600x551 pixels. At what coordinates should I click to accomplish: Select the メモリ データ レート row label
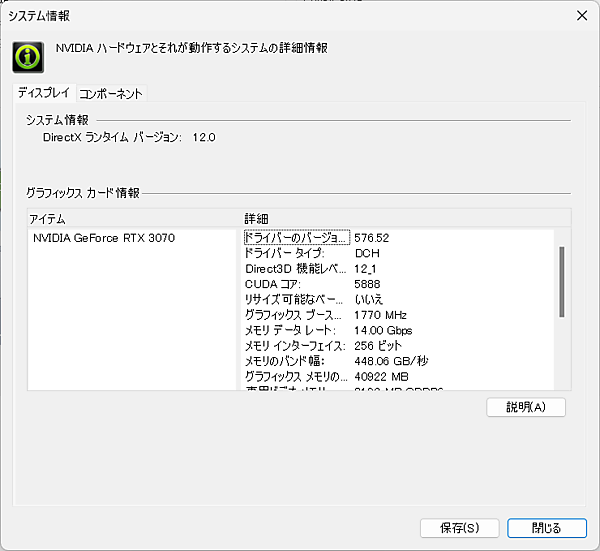(290, 330)
